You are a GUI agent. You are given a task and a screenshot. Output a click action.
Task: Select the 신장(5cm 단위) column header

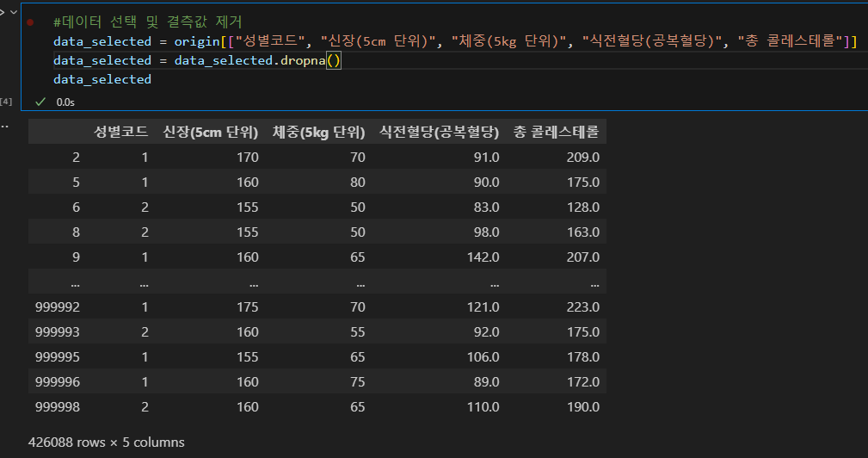(x=211, y=132)
